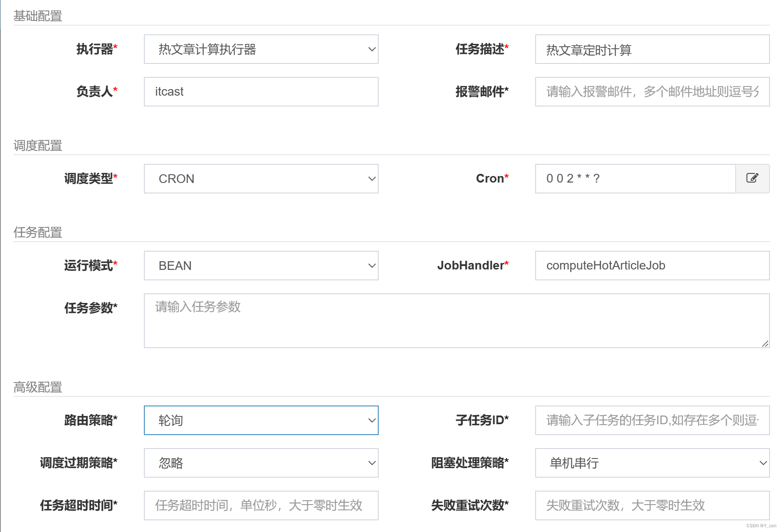This screenshot has width=783, height=532.
Task: Open the 路由策略 dropdown showing 轮询
Action: tap(261, 420)
